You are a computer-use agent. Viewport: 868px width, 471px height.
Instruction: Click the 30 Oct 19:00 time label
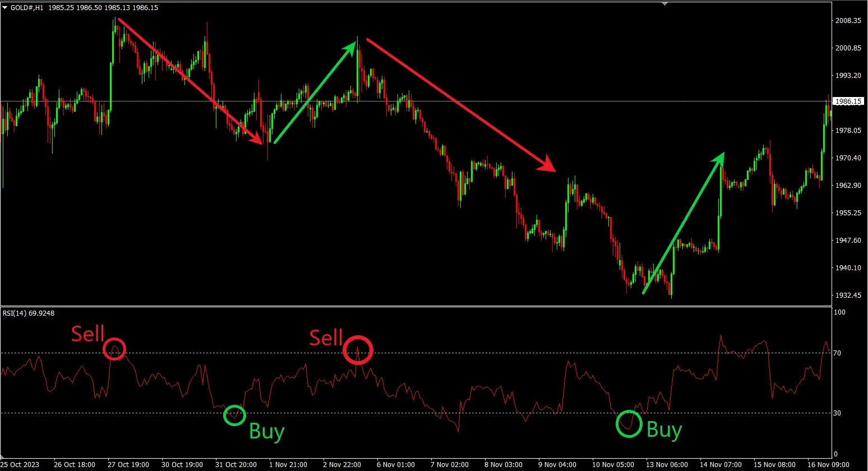(x=182, y=465)
